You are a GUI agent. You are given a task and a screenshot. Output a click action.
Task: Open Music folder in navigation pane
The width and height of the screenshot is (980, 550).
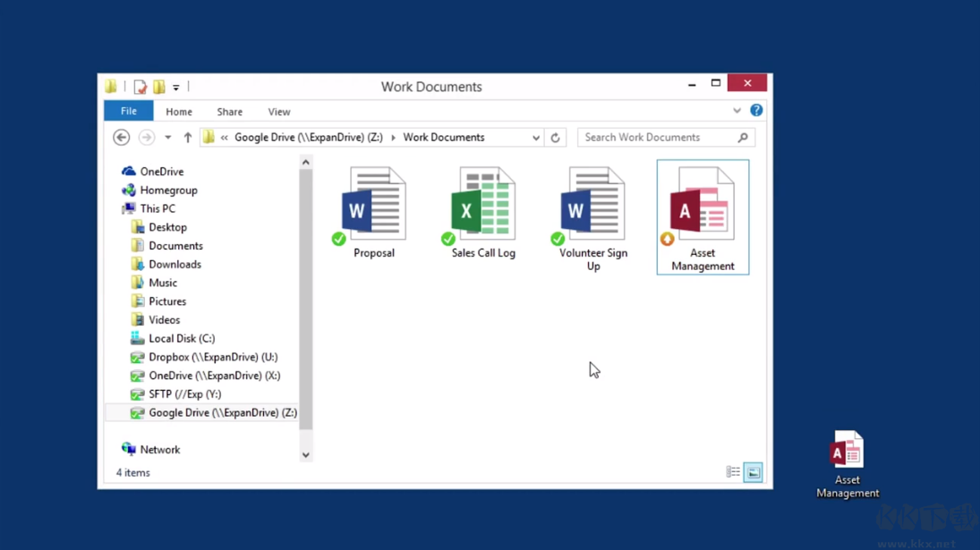click(x=154, y=283)
